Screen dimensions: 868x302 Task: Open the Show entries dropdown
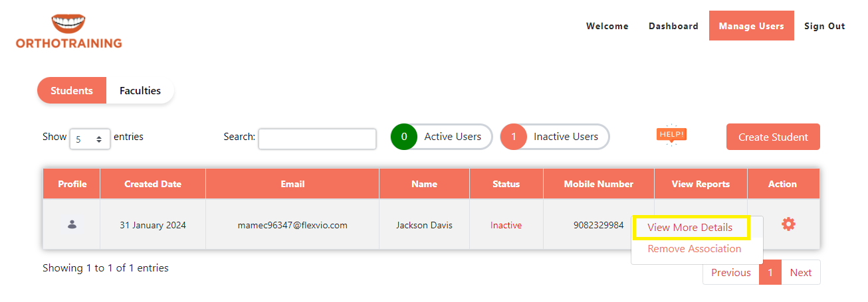coord(90,139)
